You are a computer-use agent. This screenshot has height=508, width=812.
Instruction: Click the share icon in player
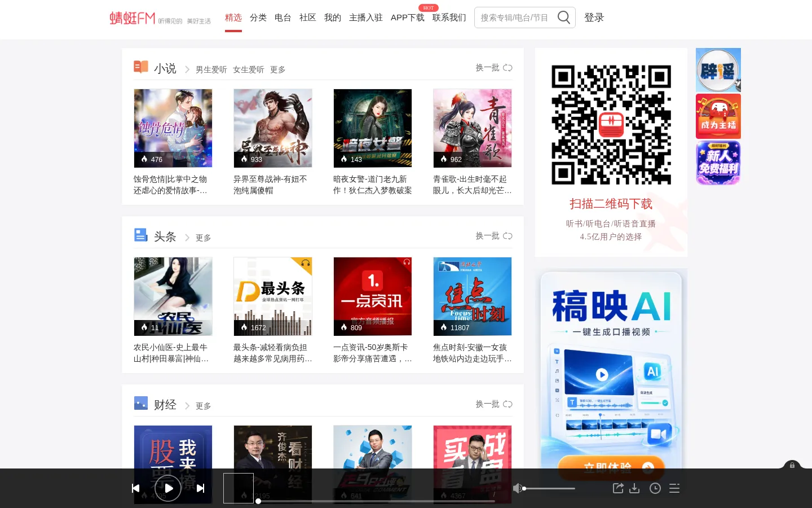click(618, 488)
